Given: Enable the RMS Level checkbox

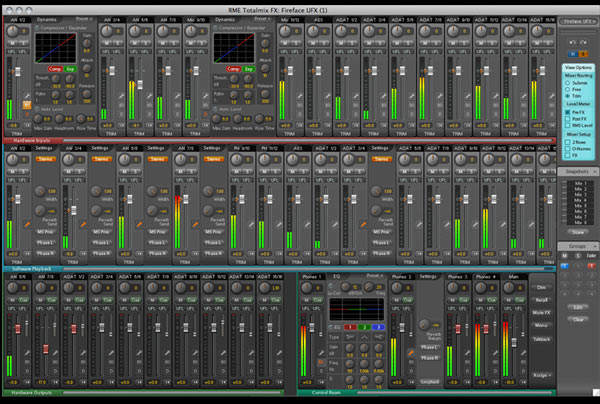Looking at the screenshot, I should coord(568,125).
